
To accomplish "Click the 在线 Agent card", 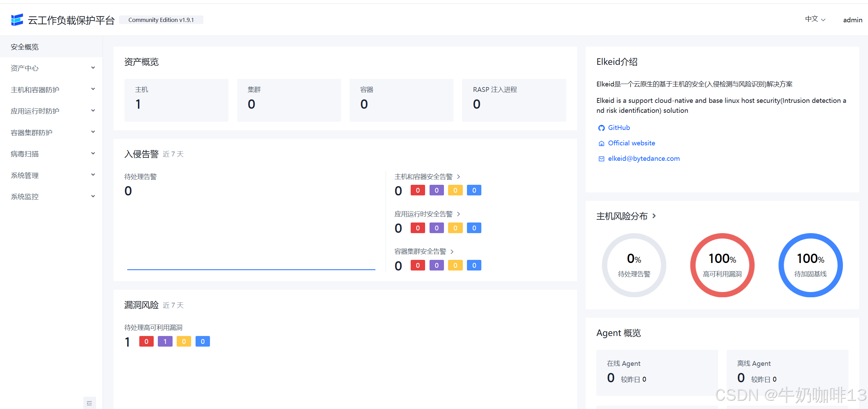I will tap(657, 373).
